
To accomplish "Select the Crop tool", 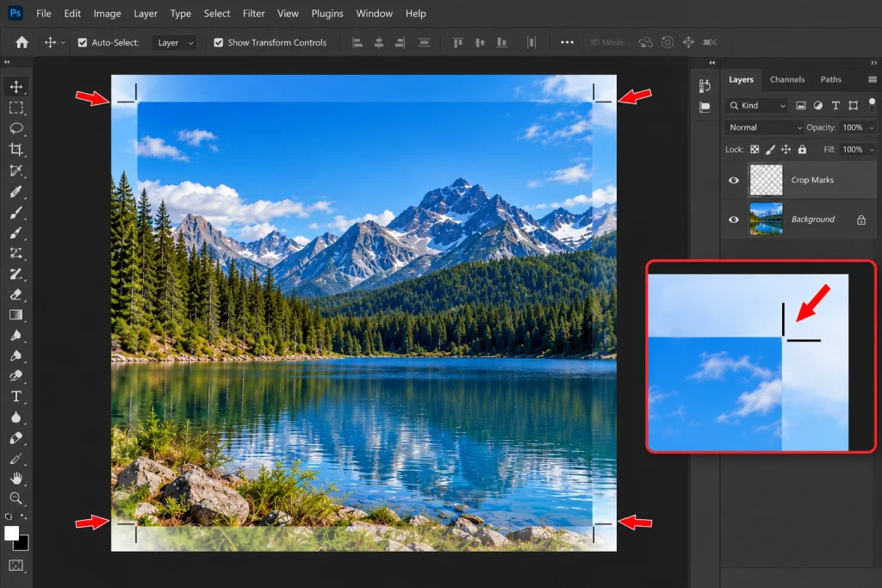I will point(16,149).
